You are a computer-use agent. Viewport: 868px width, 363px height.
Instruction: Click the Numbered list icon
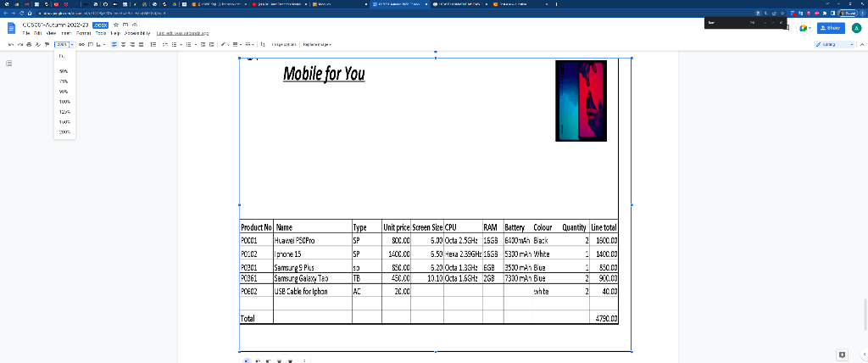[x=189, y=44]
